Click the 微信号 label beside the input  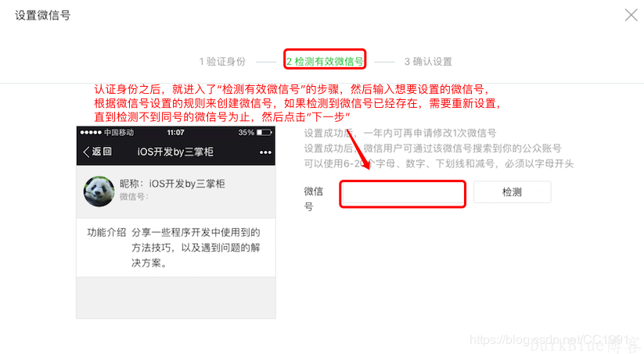click(x=314, y=199)
